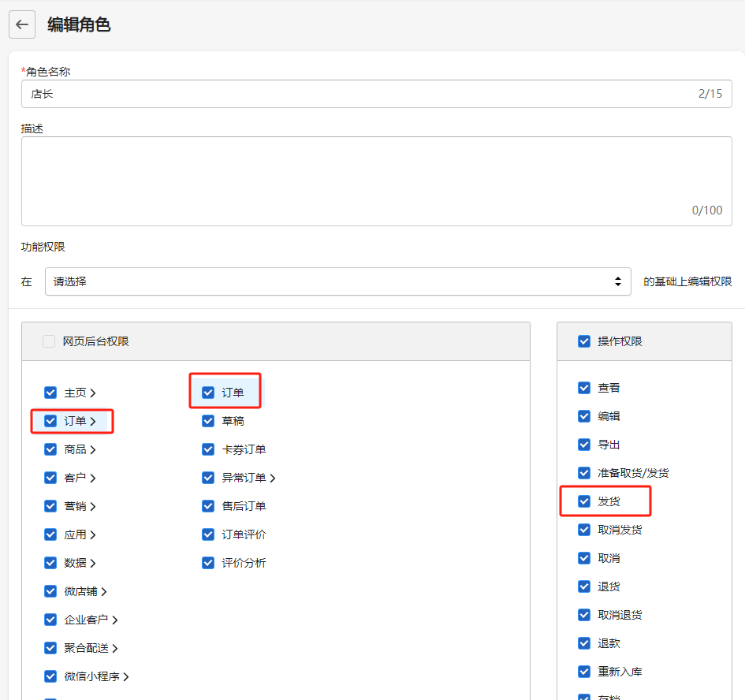This screenshot has width=745, height=700.
Task: Toggle the 卡券订单 checkbox
Action: (208, 449)
